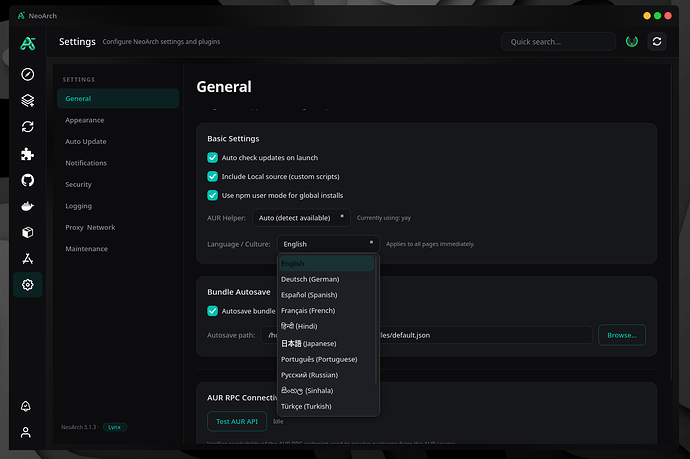
Task: Click the 'NeoArch 3.1.3' version text
Action: [78, 427]
